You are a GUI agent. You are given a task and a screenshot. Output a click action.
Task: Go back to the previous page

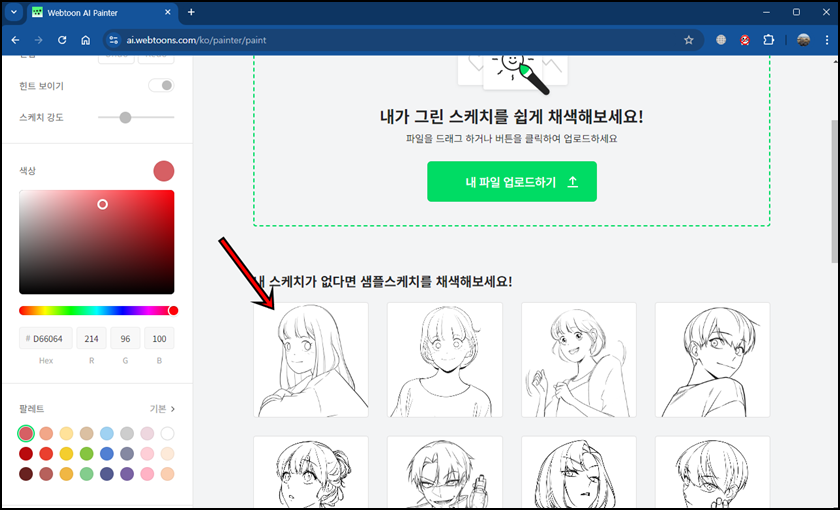click(16, 40)
